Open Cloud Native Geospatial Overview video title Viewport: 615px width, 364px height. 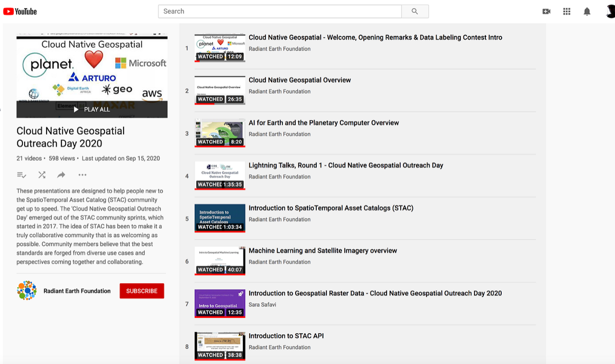point(300,80)
